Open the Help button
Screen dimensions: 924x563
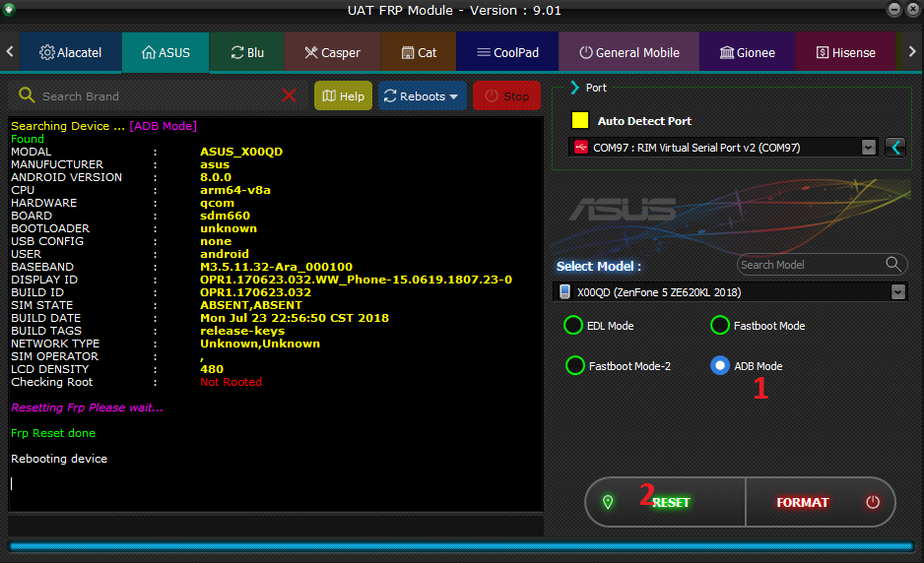tap(343, 96)
